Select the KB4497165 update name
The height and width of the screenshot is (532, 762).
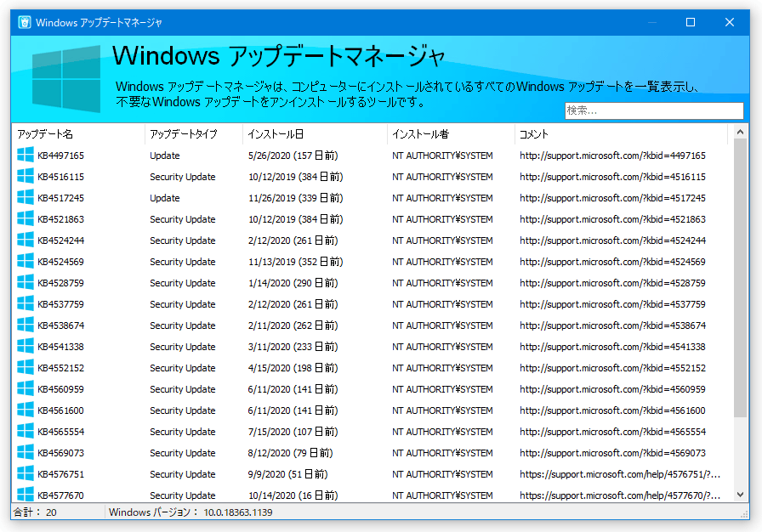click(x=60, y=156)
